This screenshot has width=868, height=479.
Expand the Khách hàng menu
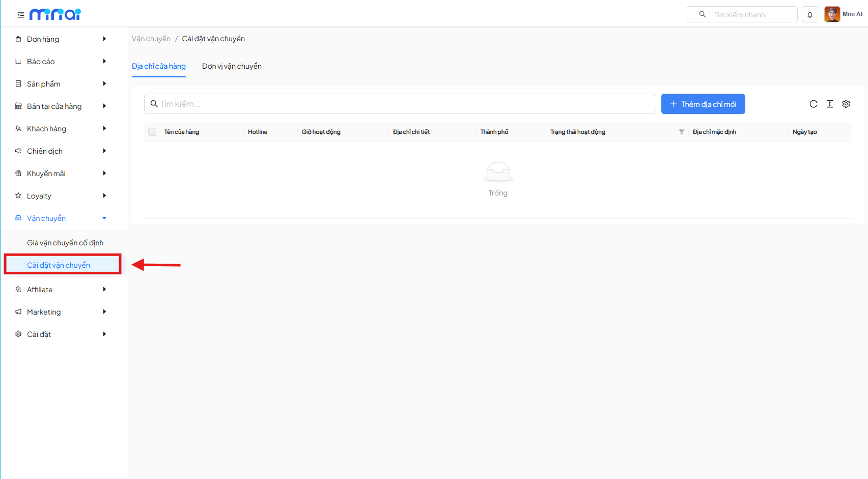[x=61, y=129]
